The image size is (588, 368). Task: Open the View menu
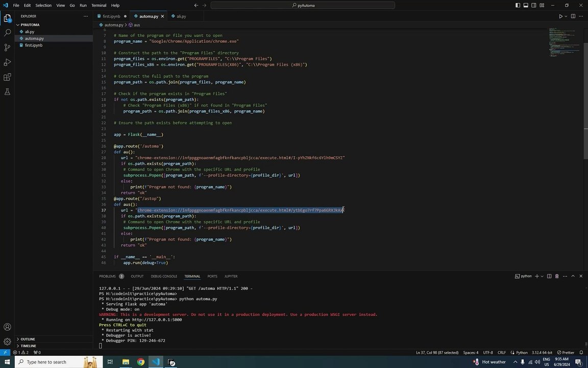(x=60, y=5)
